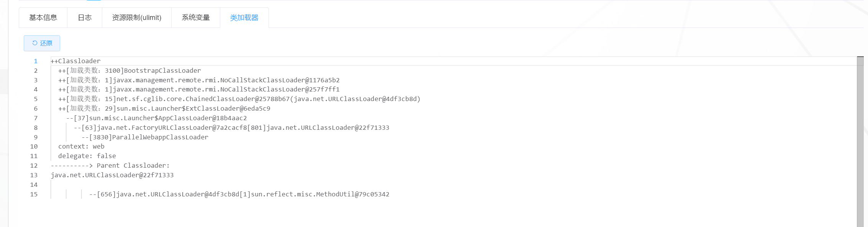Select the ChainedClassLoader@25788b67 line
This screenshot has height=227, width=868.
[x=239, y=99]
